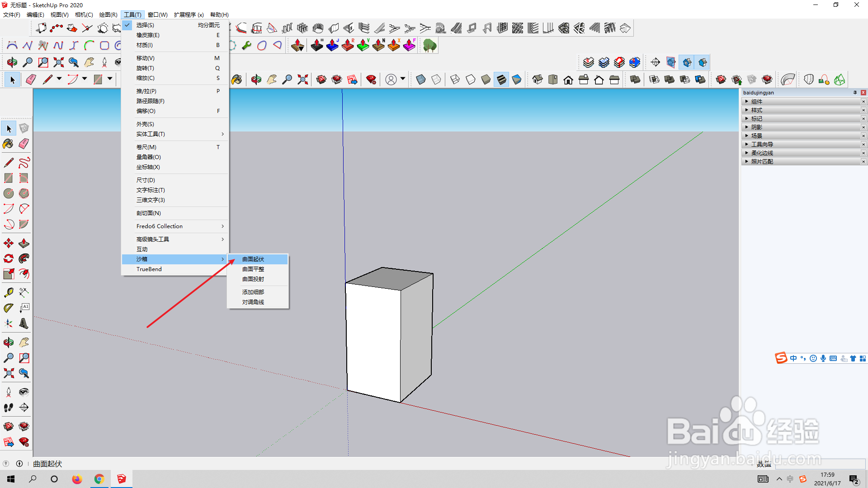Pick the Tape Measure tool in left toolbar
Screen dimensions: 868x488
pyautogui.click(x=9, y=293)
